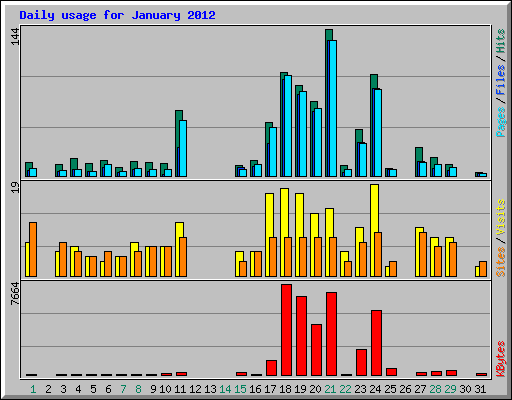
Task: Click day 8 on the x-axis
Action: pyautogui.click(x=138, y=389)
